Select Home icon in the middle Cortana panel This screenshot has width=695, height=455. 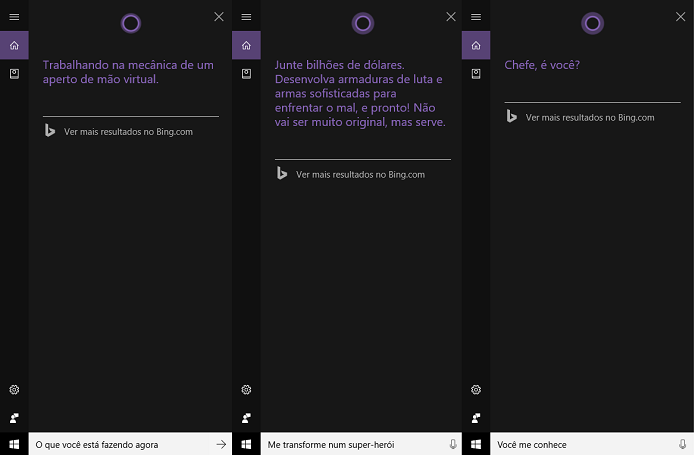click(x=246, y=45)
